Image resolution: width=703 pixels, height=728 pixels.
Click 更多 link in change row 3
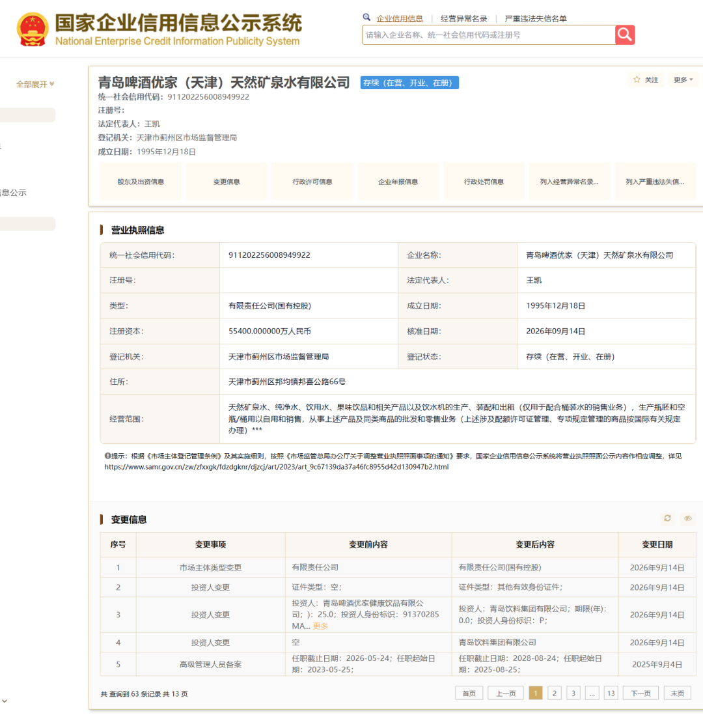point(320,626)
